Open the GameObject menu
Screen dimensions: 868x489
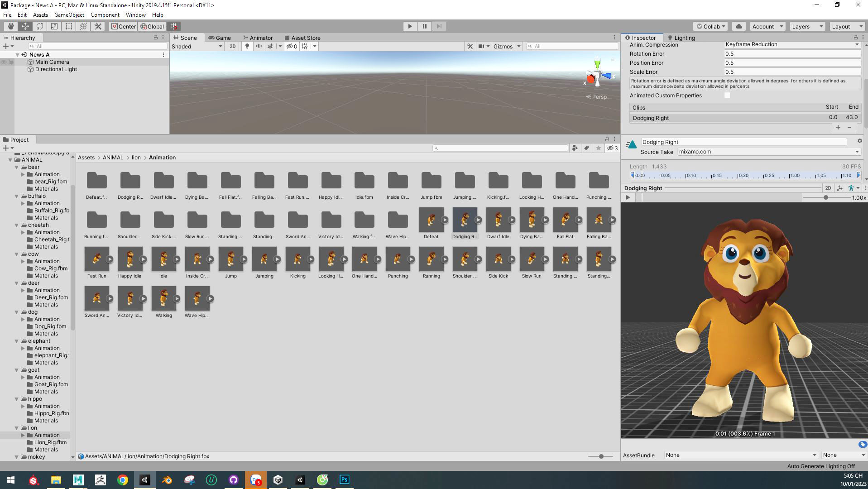click(69, 14)
